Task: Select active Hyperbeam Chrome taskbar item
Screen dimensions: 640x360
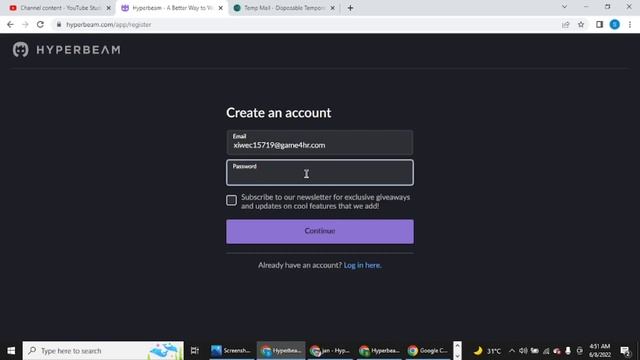Action: (281, 351)
